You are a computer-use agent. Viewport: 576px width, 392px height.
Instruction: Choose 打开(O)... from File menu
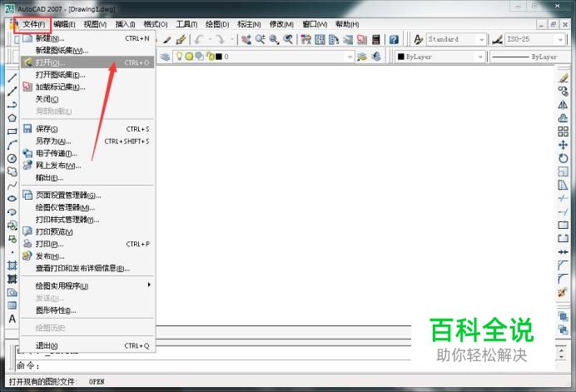87,62
